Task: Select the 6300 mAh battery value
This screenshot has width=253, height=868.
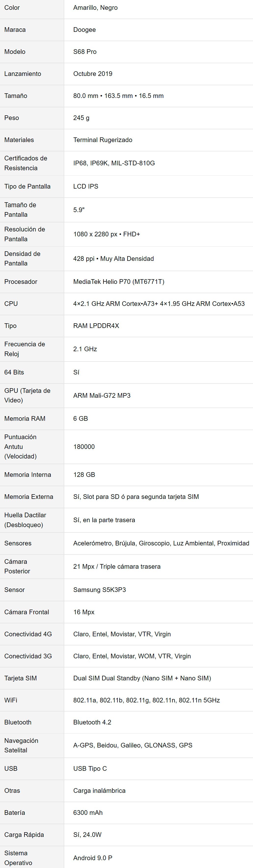Action: coord(88,813)
